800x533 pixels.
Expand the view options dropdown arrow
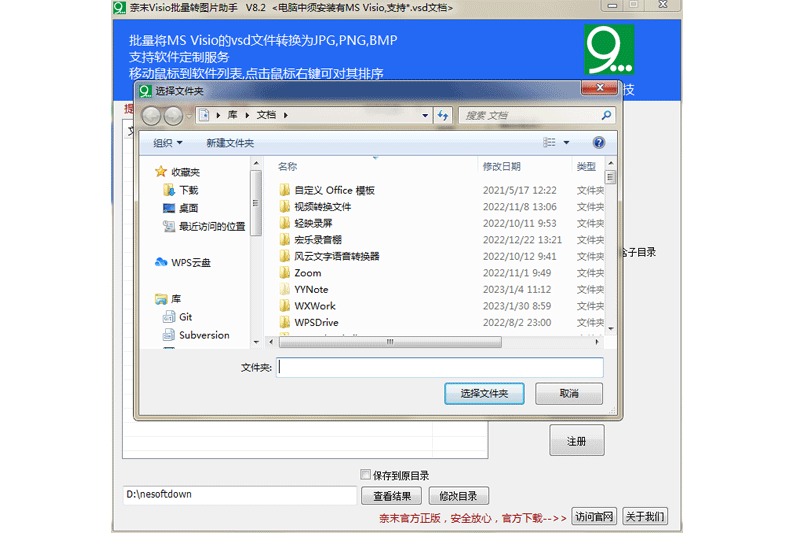click(x=567, y=143)
